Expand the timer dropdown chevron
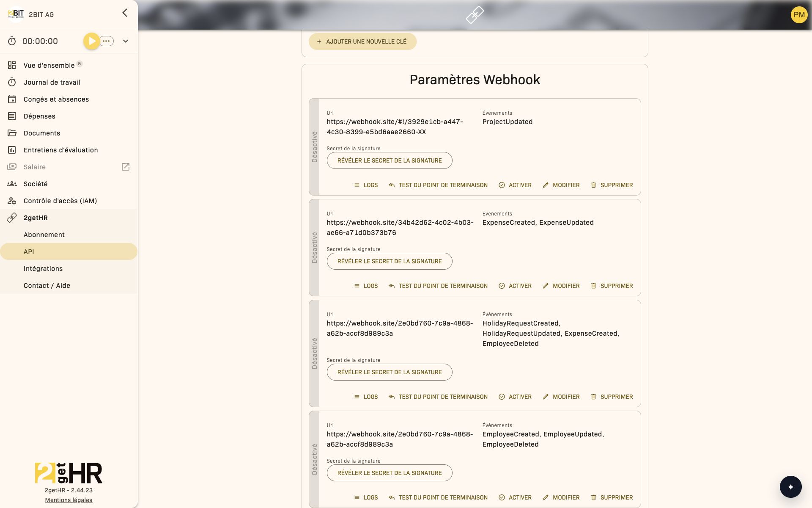 pos(126,41)
